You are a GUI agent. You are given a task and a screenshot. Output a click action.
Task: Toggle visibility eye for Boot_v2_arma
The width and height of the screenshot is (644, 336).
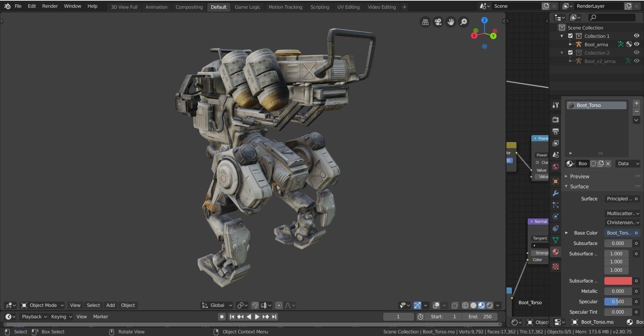tap(637, 61)
